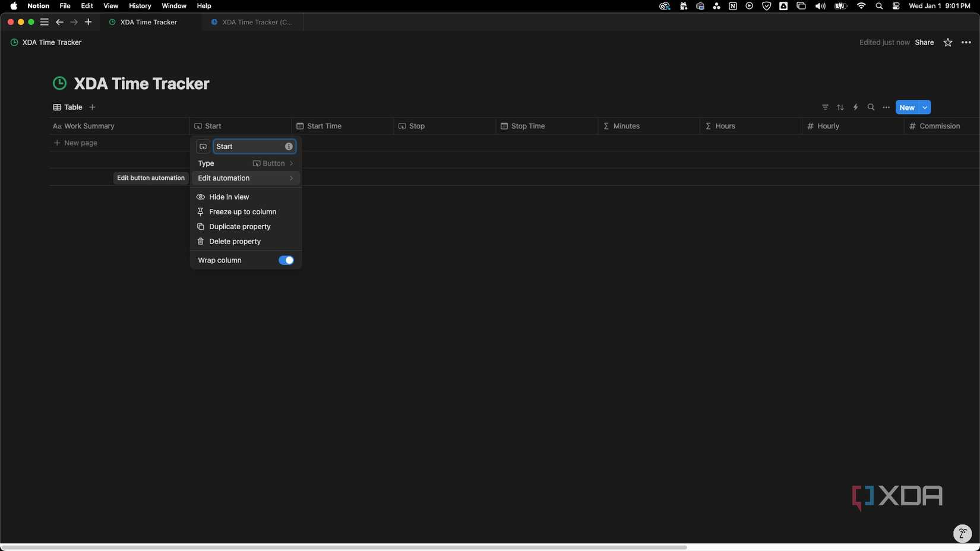Click the filter icon in the table toolbar
The width and height of the screenshot is (980, 551).
pos(825,107)
